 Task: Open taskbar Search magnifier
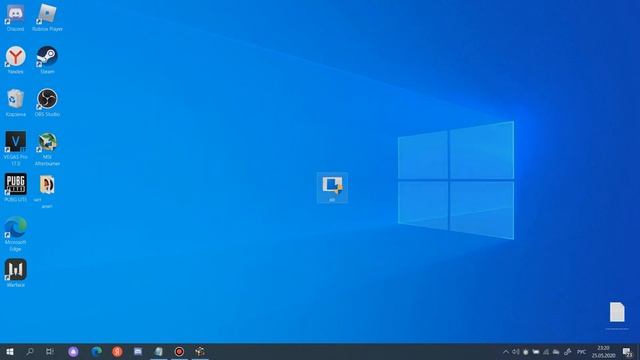pos(30,352)
